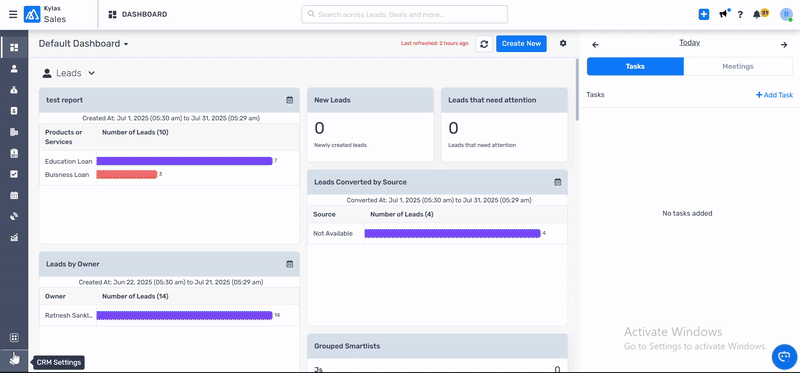
Task: Open Deals money bag icon in sidebar
Action: (x=14, y=90)
